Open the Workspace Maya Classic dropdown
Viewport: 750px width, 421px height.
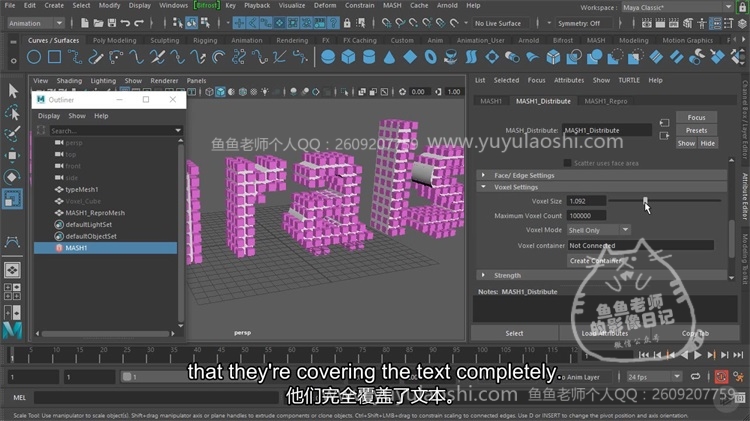tap(677, 7)
